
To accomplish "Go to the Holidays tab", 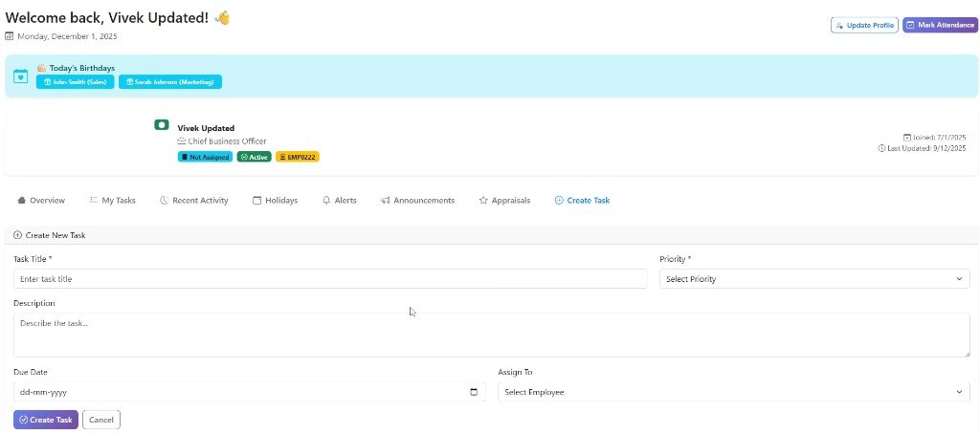I will [275, 201].
